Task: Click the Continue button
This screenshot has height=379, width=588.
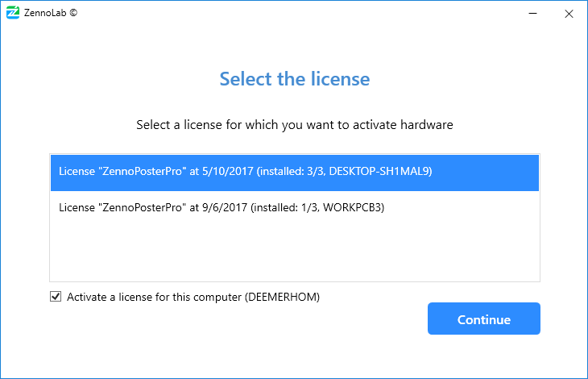Action: (484, 319)
